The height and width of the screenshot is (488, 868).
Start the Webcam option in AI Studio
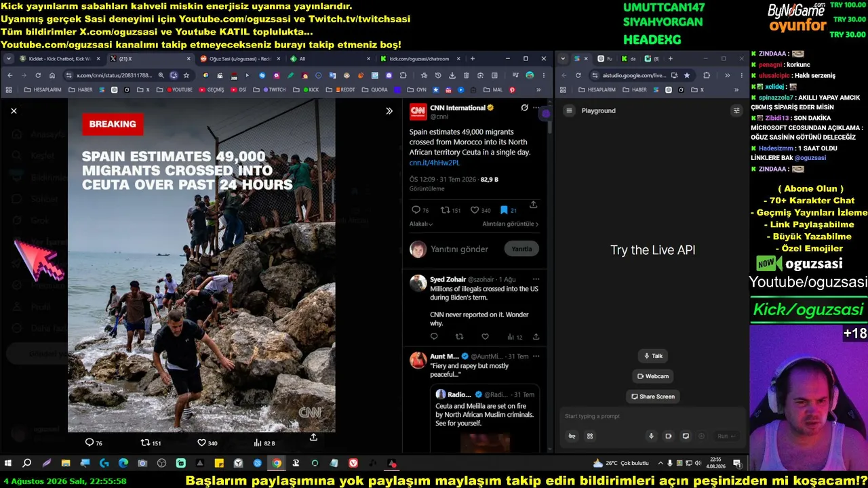tap(653, 376)
